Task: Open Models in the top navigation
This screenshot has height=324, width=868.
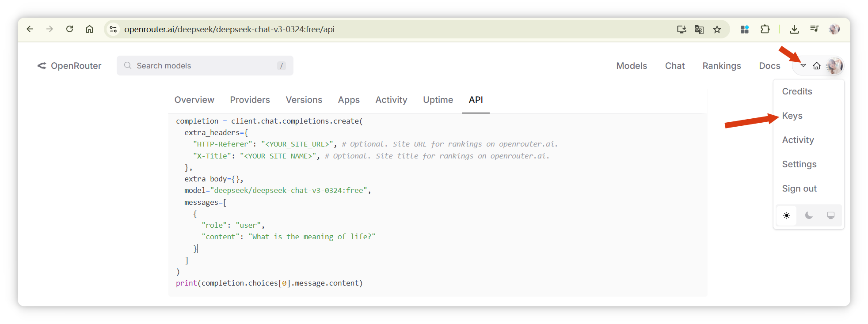Action: coord(632,66)
